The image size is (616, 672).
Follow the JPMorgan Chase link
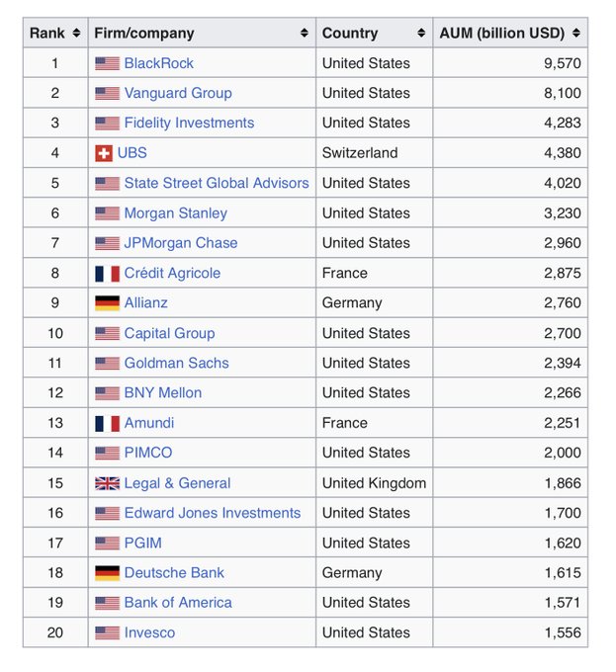[181, 243]
